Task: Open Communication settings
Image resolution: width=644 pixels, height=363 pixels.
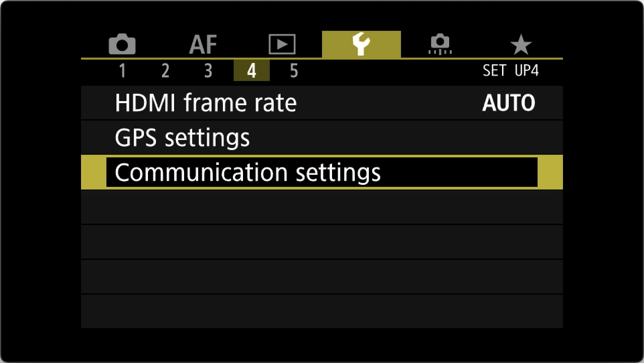Action: [322, 172]
